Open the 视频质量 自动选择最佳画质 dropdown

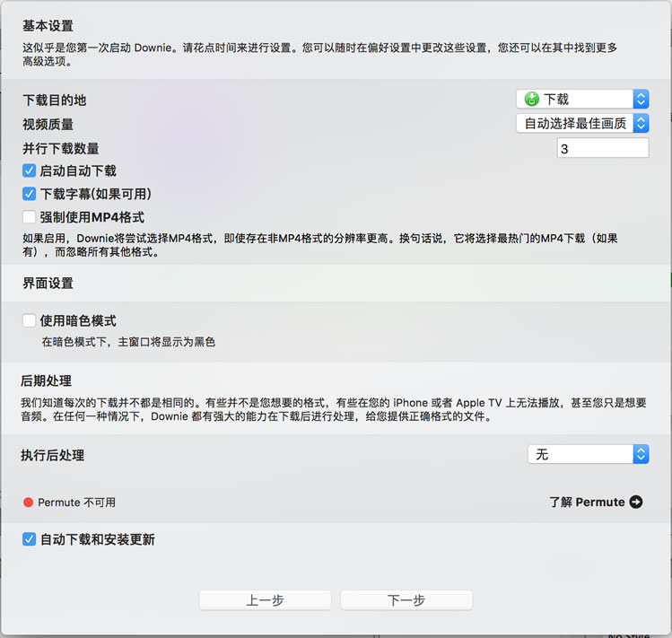tap(582, 124)
